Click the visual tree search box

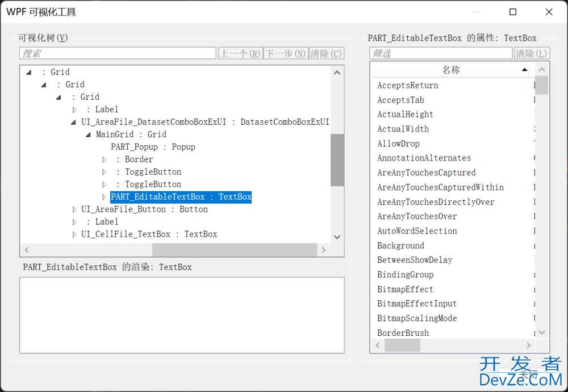tap(118, 53)
